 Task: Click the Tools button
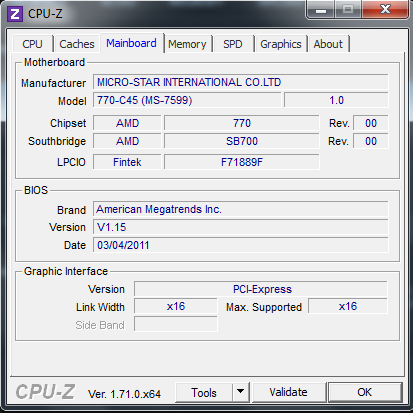[204, 392]
